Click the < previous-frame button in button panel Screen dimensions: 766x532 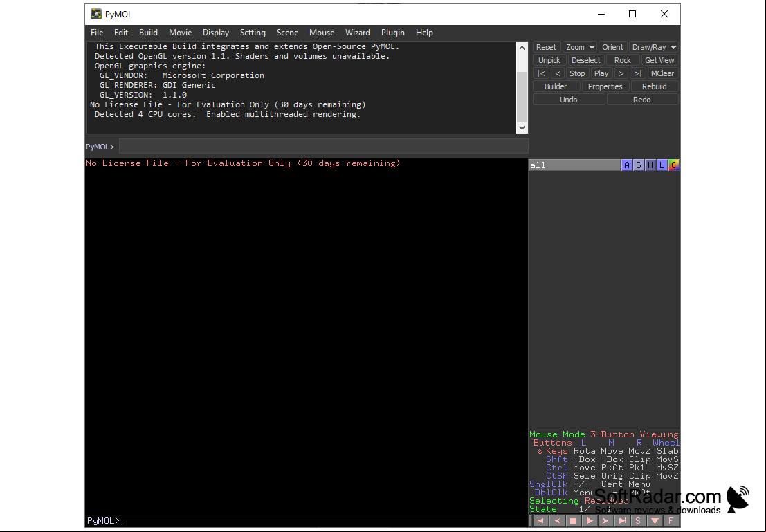click(558, 73)
